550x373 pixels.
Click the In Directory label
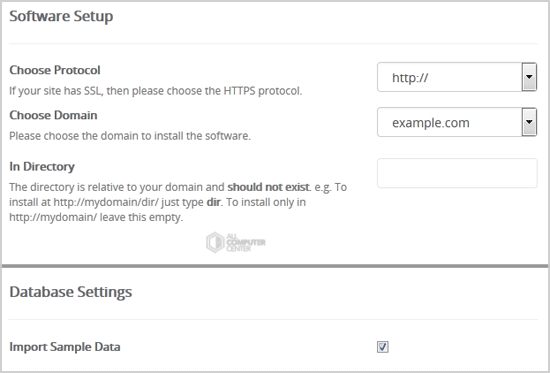[x=42, y=166]
